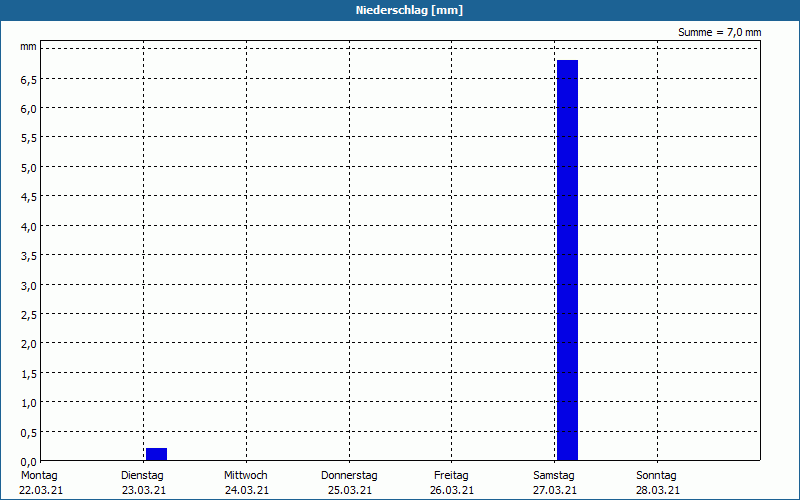Click the small Dienstag precipitation bar

(x=157, y=454)
